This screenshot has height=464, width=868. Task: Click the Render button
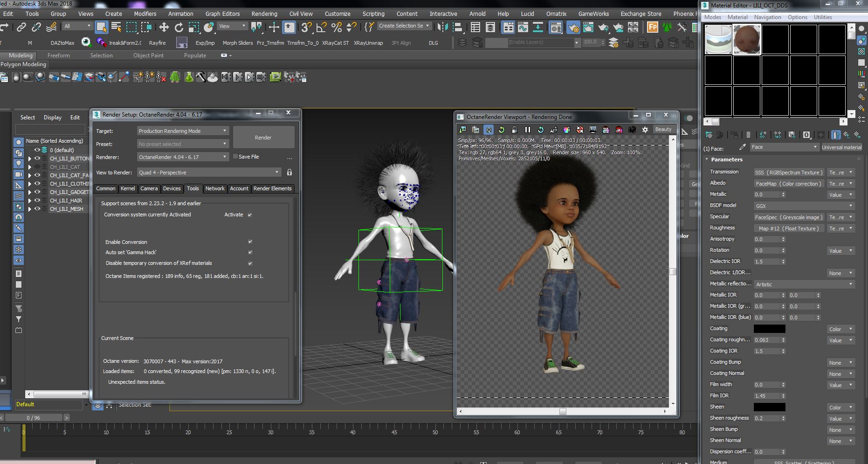coord(263,138)
